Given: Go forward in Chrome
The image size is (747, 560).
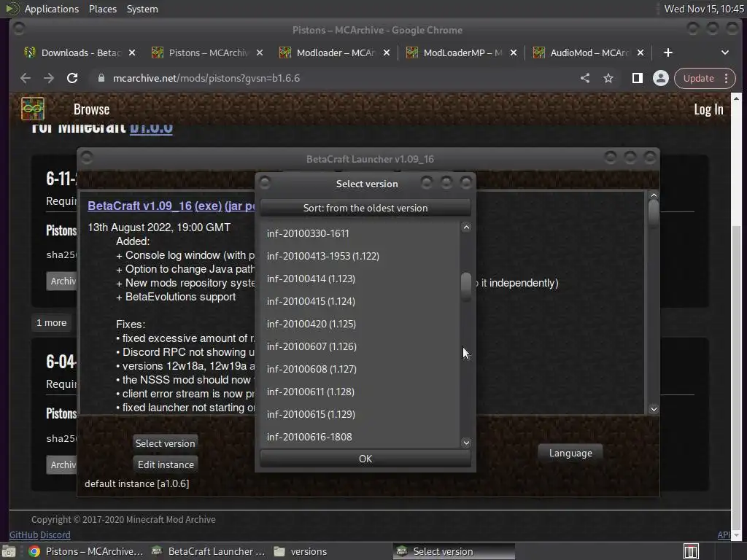Looking at the screenshot, I should (x=49, y=78).
